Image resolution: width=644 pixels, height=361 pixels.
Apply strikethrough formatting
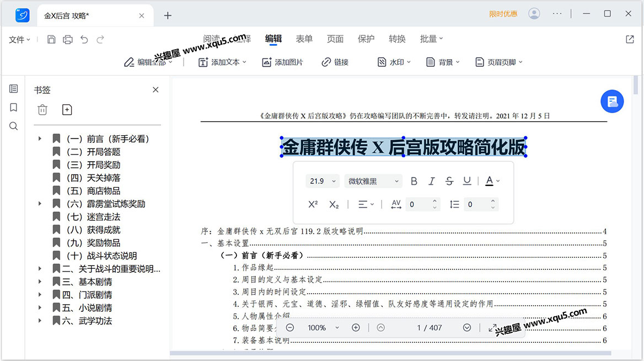point(449,181)
